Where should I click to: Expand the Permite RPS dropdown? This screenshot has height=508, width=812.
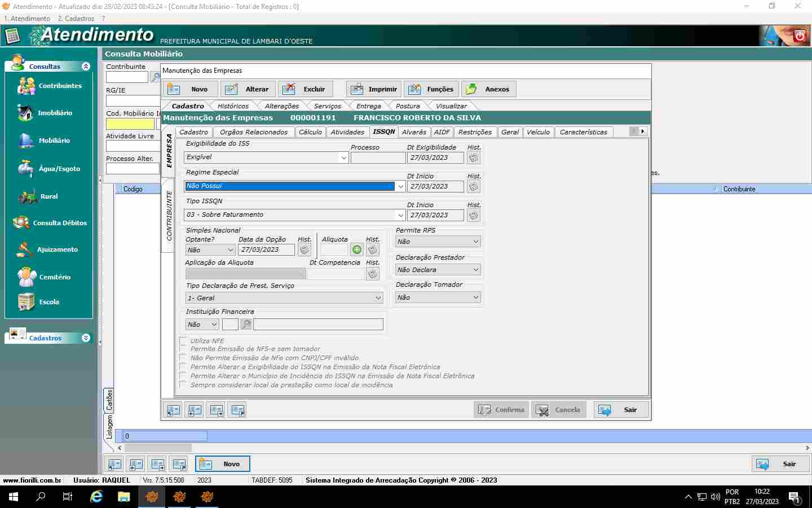point(476,242)
